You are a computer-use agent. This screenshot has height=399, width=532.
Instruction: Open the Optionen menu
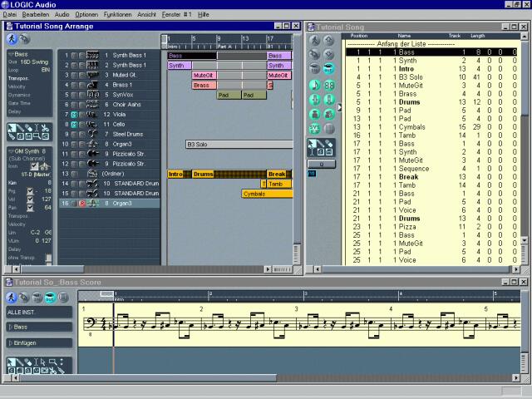[86, 15]
